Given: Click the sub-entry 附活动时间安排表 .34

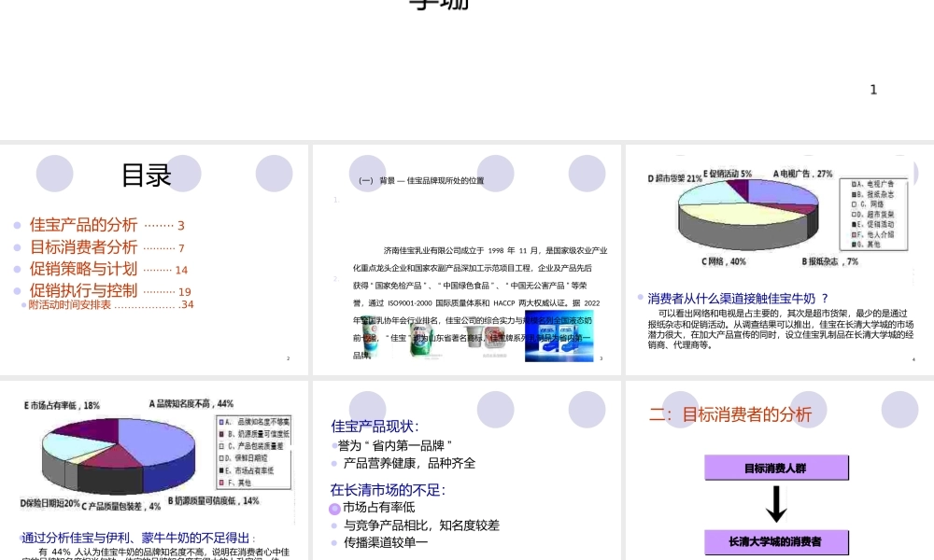Looking at the screenshot, I should [x=111, y=304].
